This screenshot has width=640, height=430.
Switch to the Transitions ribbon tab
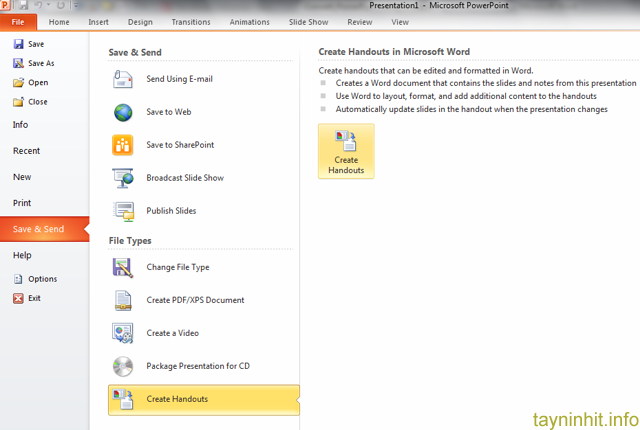(x=190, y=21)
